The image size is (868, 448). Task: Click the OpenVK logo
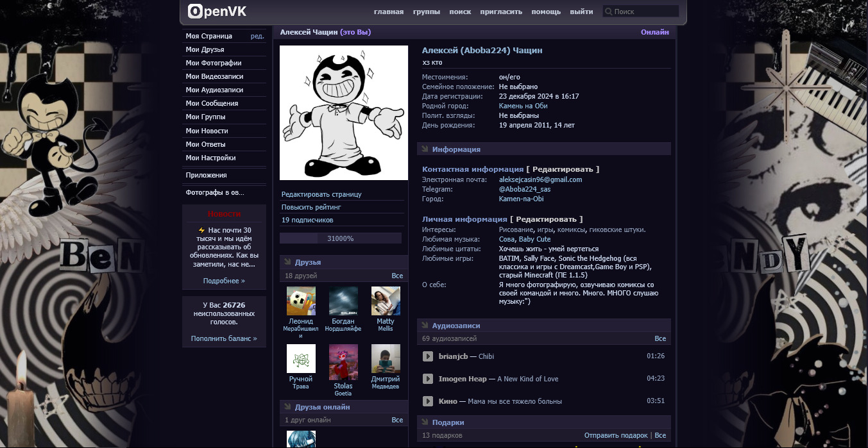[x=217, y=11]
